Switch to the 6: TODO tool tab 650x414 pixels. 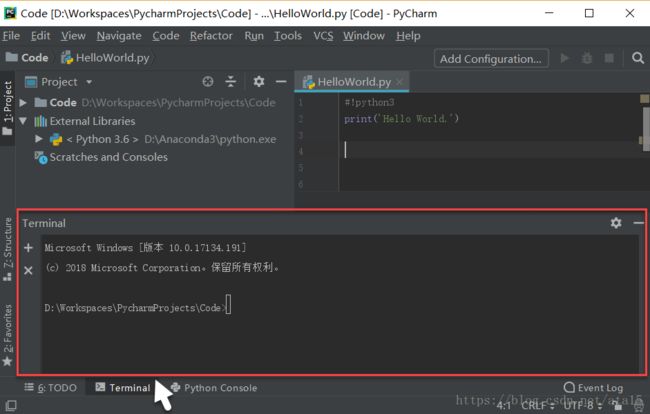point(51,388)
